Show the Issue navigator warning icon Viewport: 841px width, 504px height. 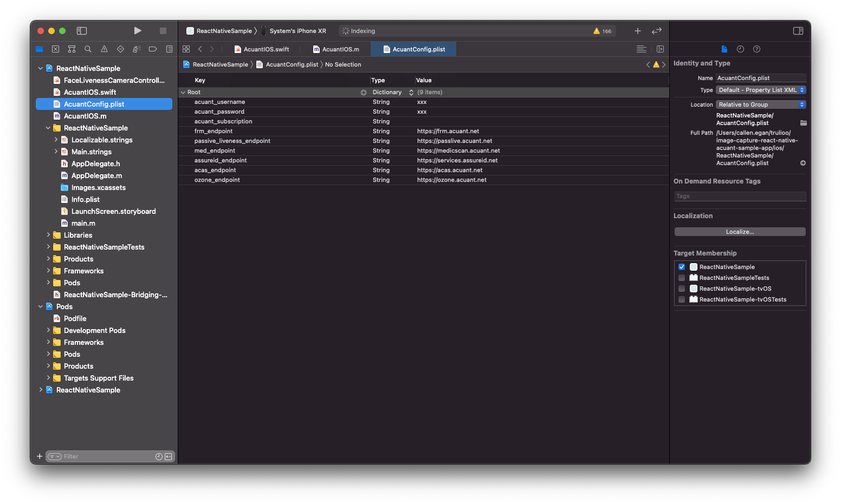pos(104,49)
